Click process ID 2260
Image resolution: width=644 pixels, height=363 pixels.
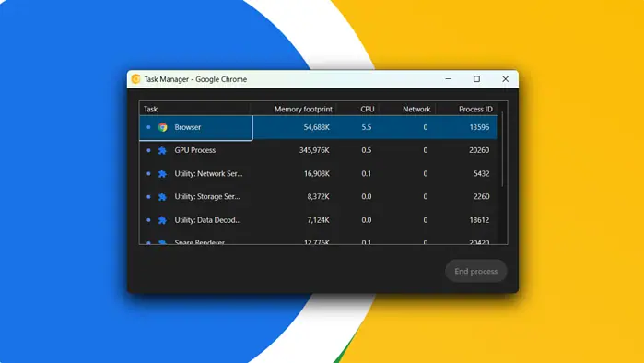(481, 196)
